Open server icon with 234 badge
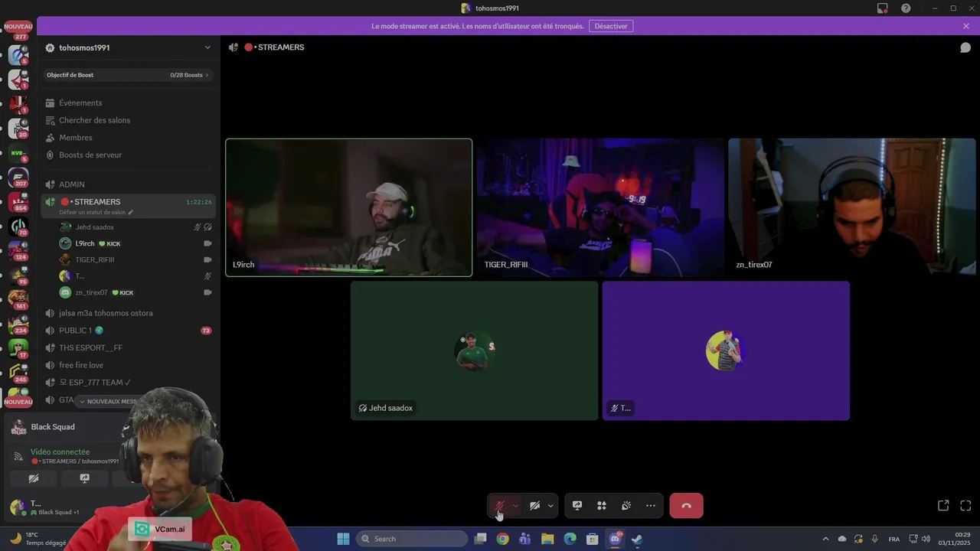 tap(18, 324)
